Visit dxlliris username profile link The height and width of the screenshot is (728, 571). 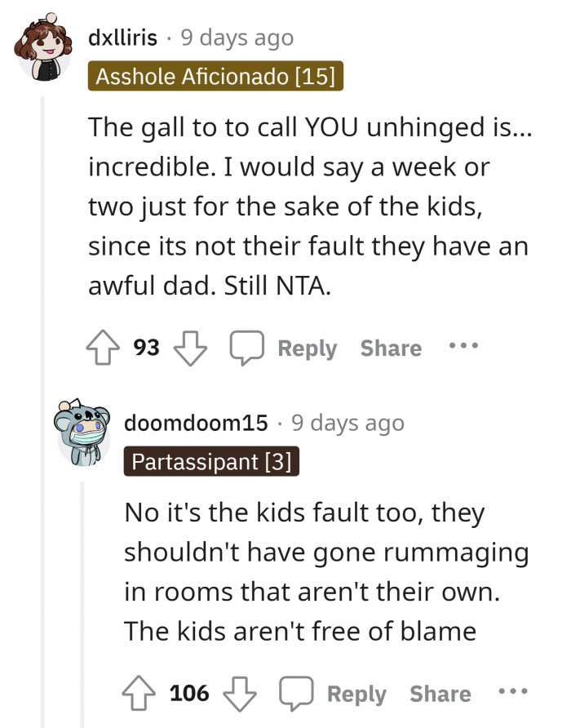(x=122, y=38)
